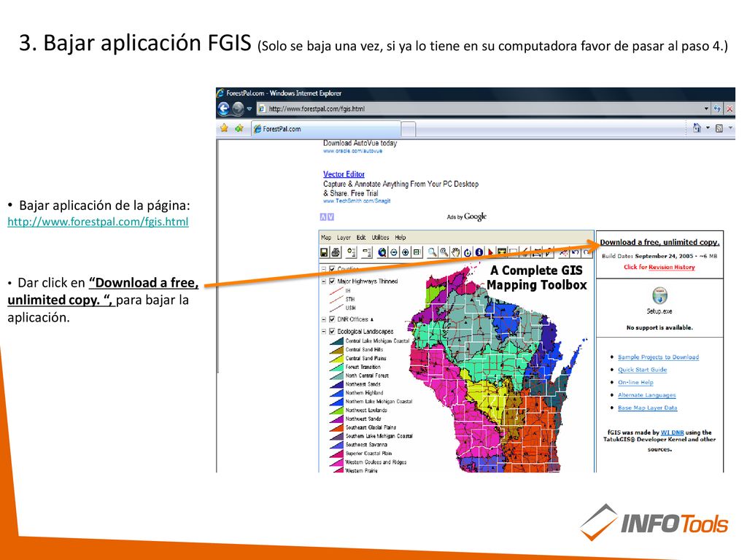
Task: Open the Sample Projects to Download link
Action: pos(658,357)
